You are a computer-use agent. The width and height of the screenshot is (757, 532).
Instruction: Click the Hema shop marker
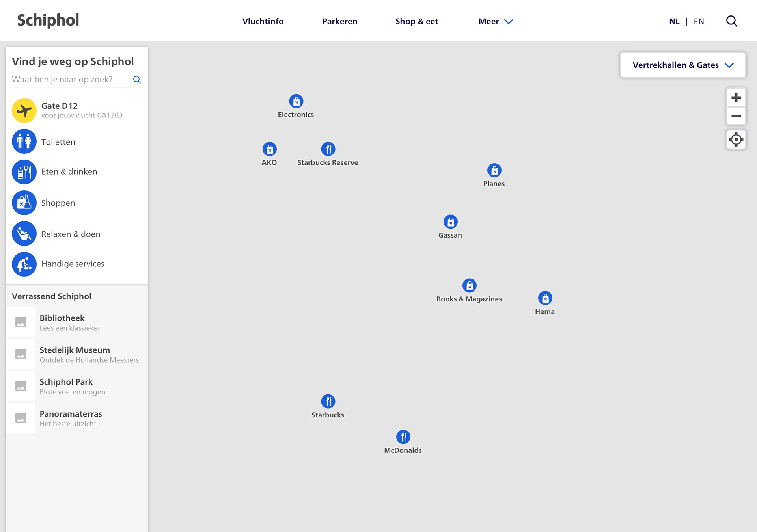tap(545, 298)
